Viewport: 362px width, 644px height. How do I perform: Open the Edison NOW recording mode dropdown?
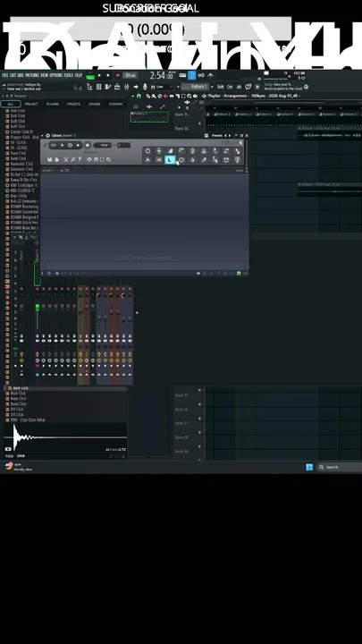(x=103, y=145)
